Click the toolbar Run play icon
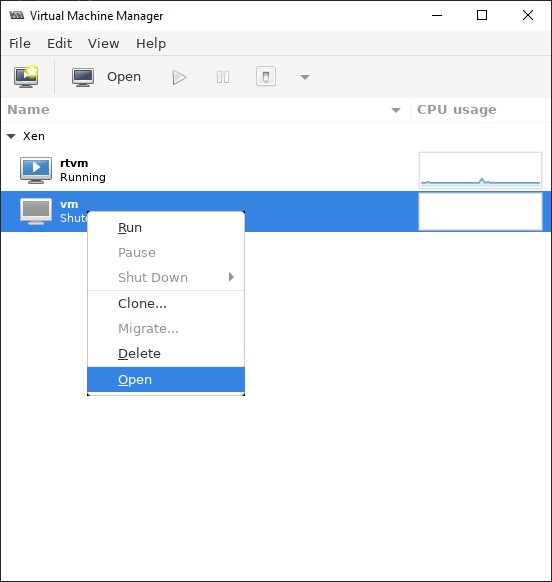Viewport: 552px width, 582px height. click(179, 77)
